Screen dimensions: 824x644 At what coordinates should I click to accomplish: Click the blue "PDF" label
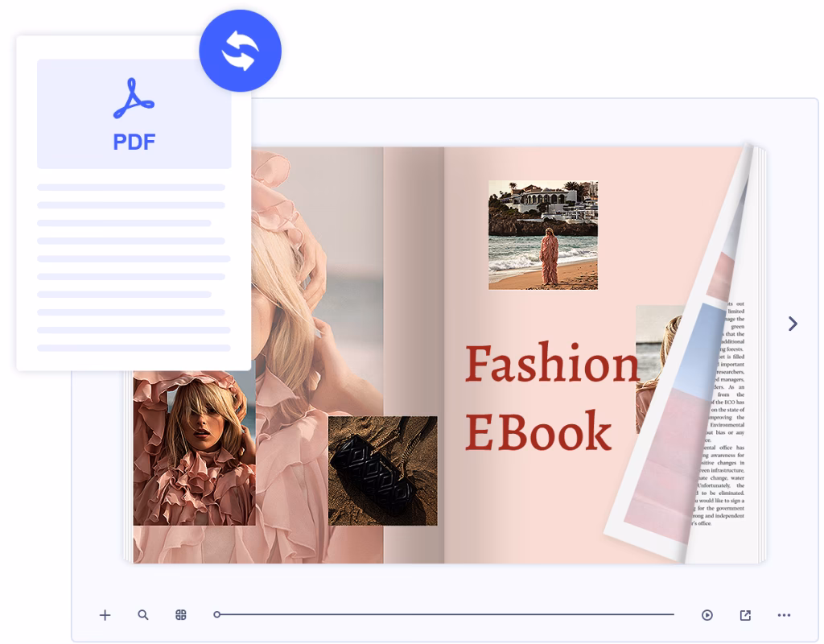tap(134, 142)
